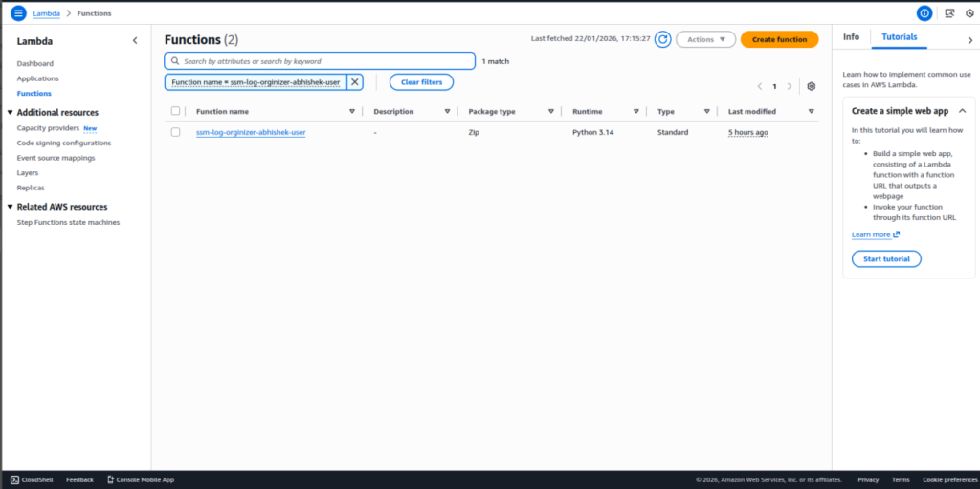Switch to the Tutorials tab

point(900,37)
